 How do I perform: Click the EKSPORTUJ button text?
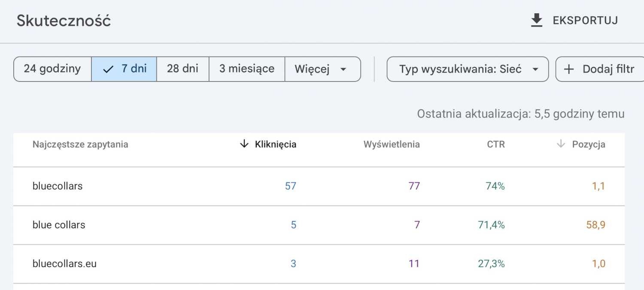(x=585, y=21)
